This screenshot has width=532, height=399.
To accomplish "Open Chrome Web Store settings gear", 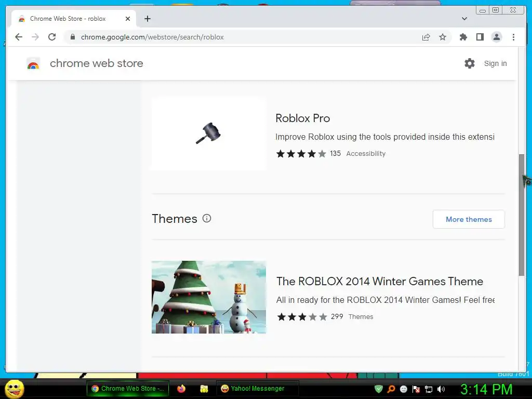I will coord(469,63).
